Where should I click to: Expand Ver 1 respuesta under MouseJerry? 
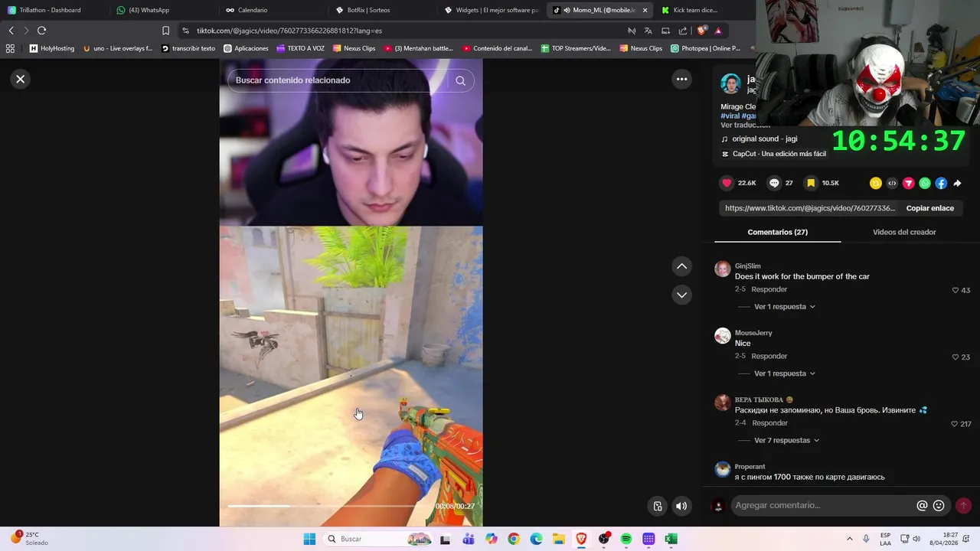tap(784, 373)
